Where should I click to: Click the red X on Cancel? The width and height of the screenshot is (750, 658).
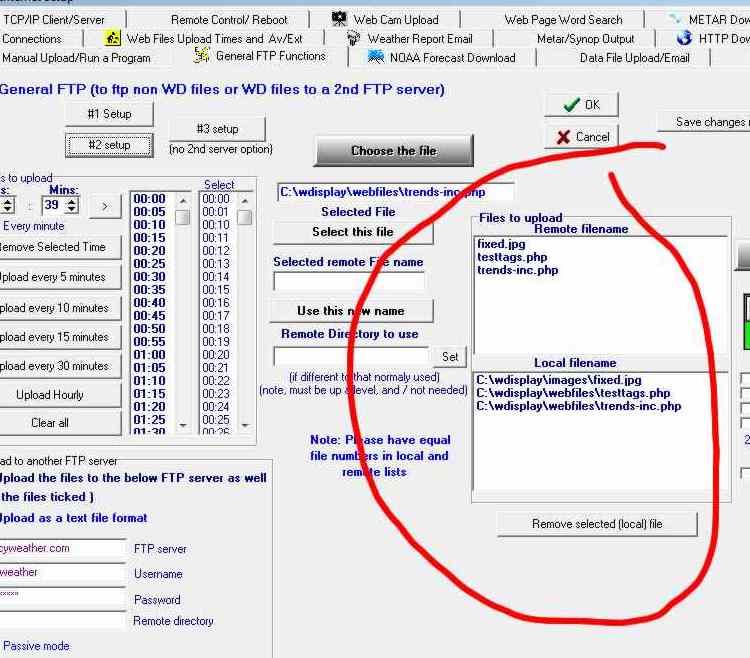pos(563,137)
